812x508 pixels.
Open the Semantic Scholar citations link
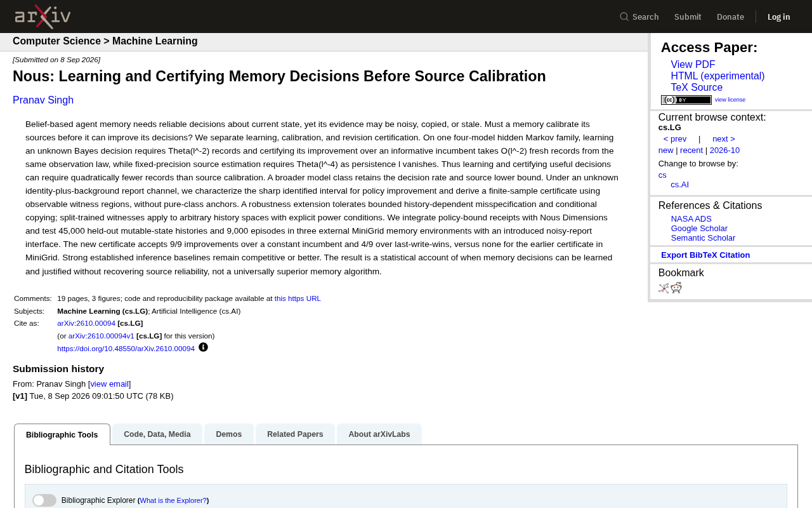(x=703, y=238)
